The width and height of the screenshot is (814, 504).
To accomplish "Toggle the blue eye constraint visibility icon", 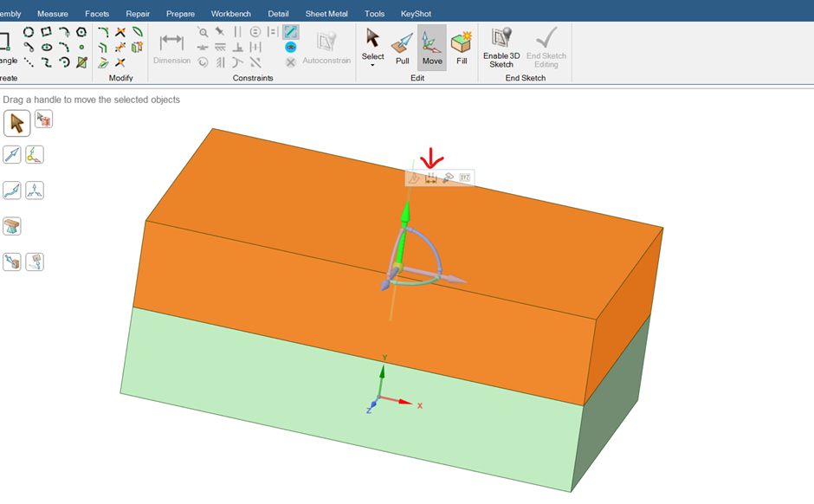I will pyautogui.click(x=291, y=47).
